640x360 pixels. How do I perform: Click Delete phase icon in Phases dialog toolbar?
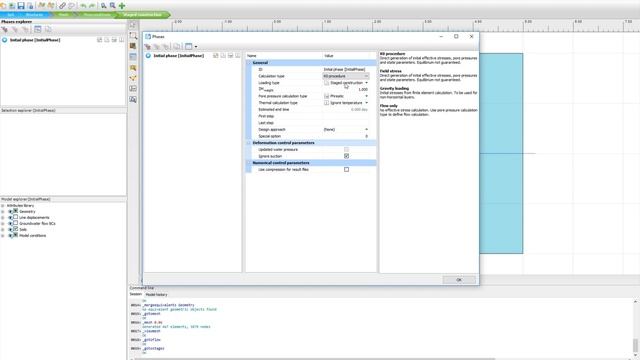click(165, 47)
